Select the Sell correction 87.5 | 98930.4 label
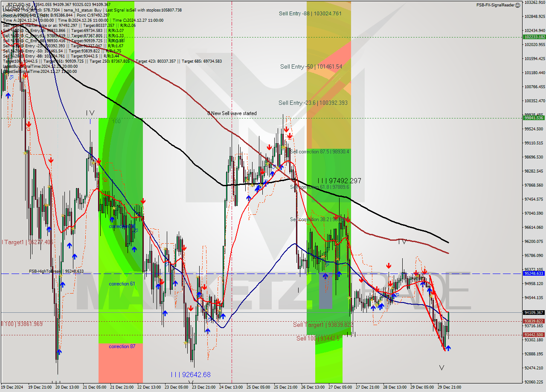 click(x=319, y=151)
